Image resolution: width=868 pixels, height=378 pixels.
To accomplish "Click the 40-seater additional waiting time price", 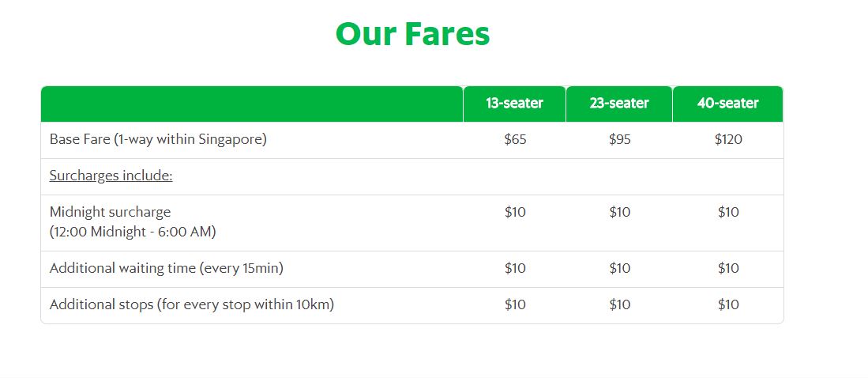I will (728, 269).
